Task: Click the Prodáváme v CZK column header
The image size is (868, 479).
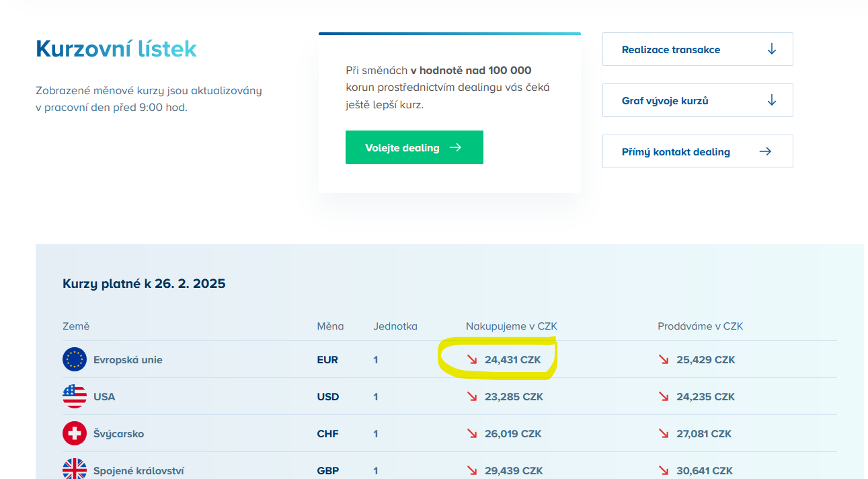Action: coord(700,326)
